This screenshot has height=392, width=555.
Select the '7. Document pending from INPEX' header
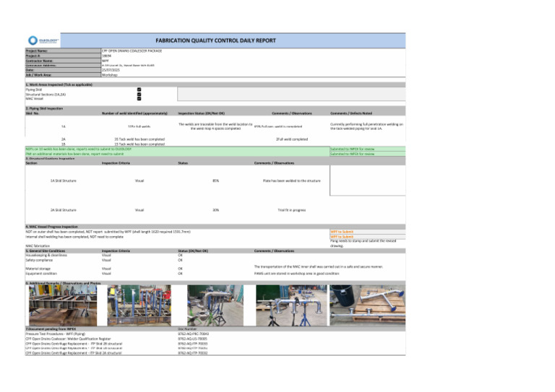215,328
